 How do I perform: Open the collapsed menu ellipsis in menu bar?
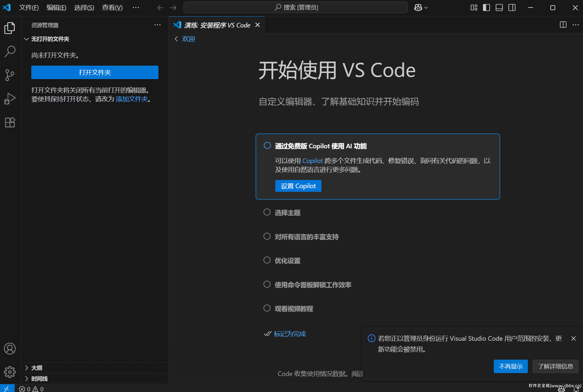(x=136, y=8)
